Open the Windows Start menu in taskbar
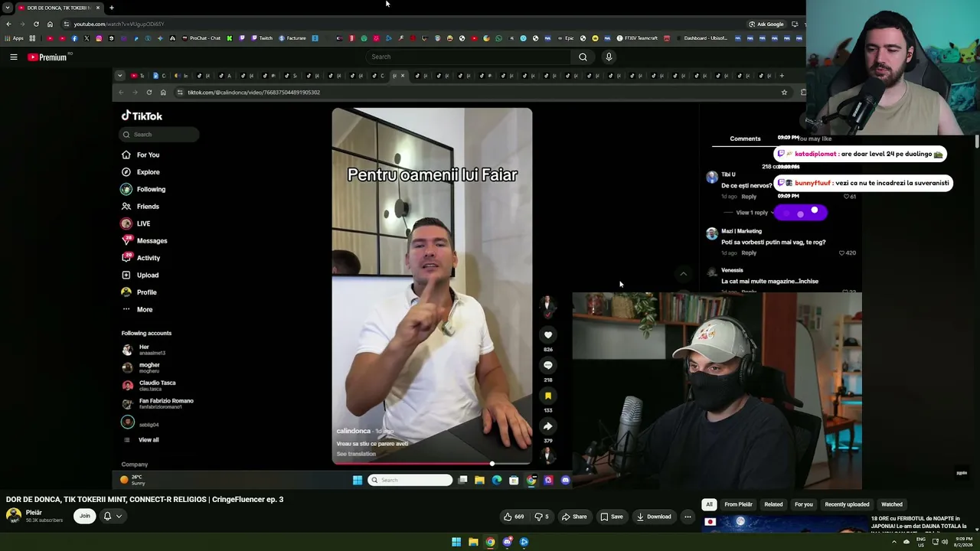This screenshot has height=551, width=980. [456, 542]
